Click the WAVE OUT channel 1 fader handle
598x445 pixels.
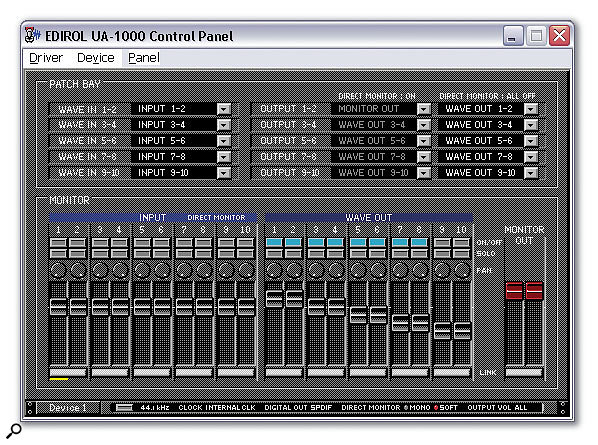(x=274, y=299)
